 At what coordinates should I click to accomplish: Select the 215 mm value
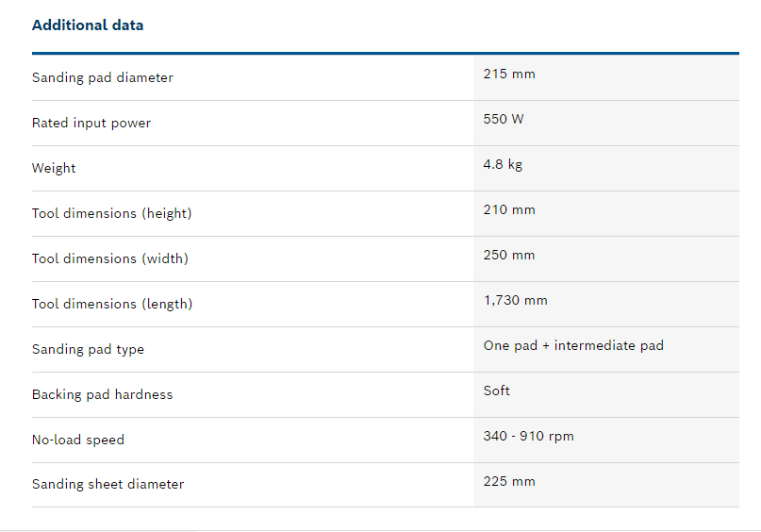pyautogui.click(x=509, y=74)
